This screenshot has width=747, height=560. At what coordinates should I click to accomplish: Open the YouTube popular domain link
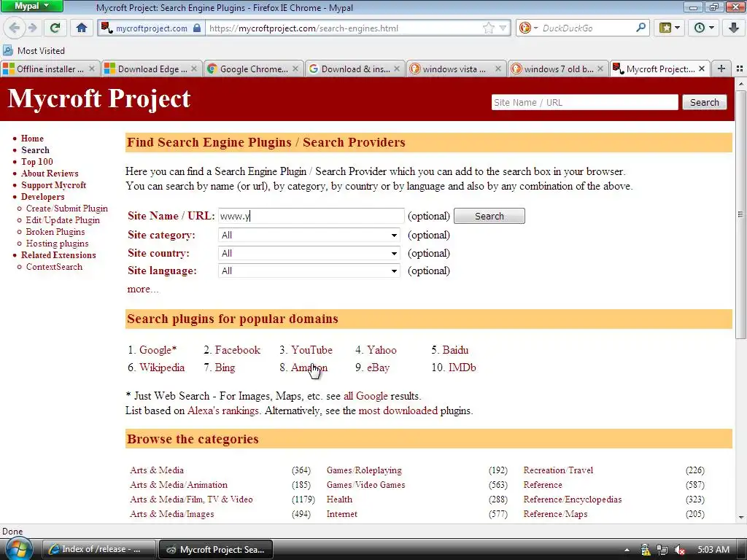click(x=311, y=350)
